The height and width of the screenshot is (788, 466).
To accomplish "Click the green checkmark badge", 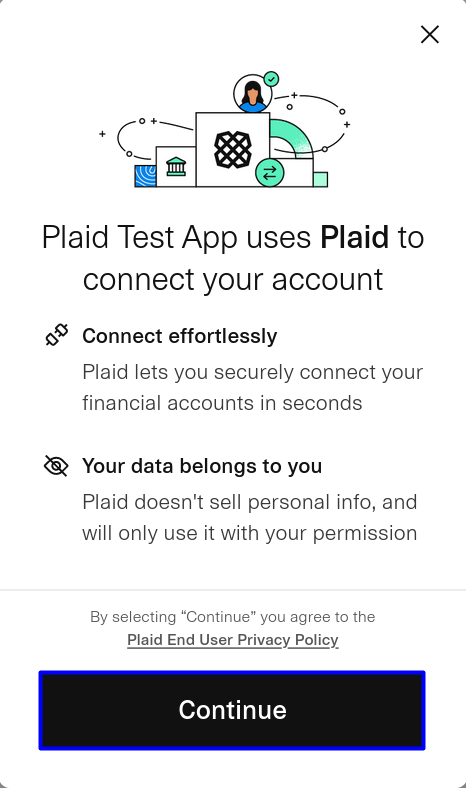I will point(271,79).
